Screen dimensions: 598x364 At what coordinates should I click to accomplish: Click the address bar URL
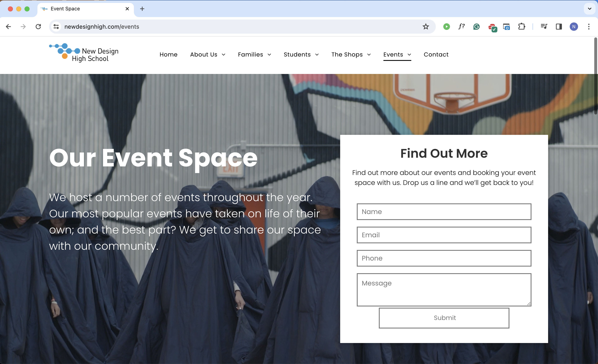point(102,27)
